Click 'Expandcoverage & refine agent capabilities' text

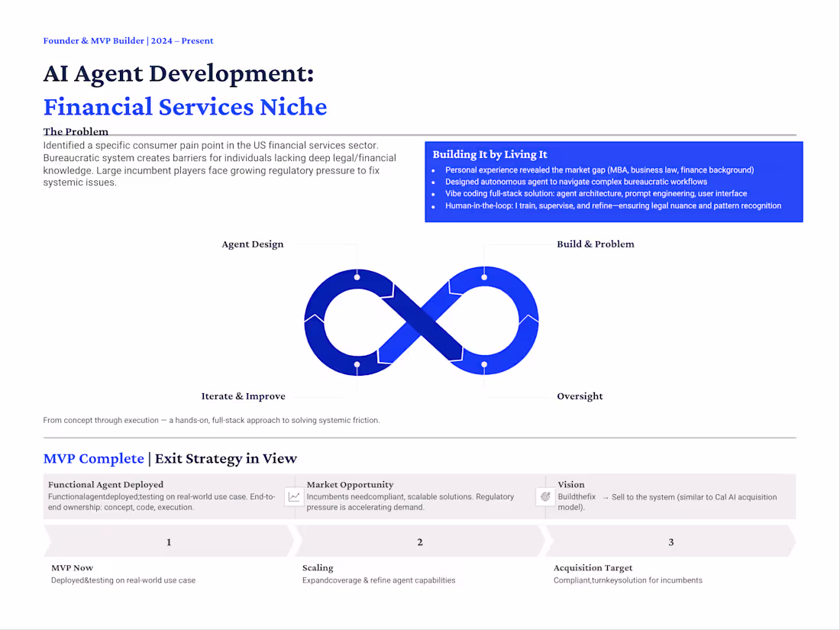pyautogui.click(x=379, y=580)
